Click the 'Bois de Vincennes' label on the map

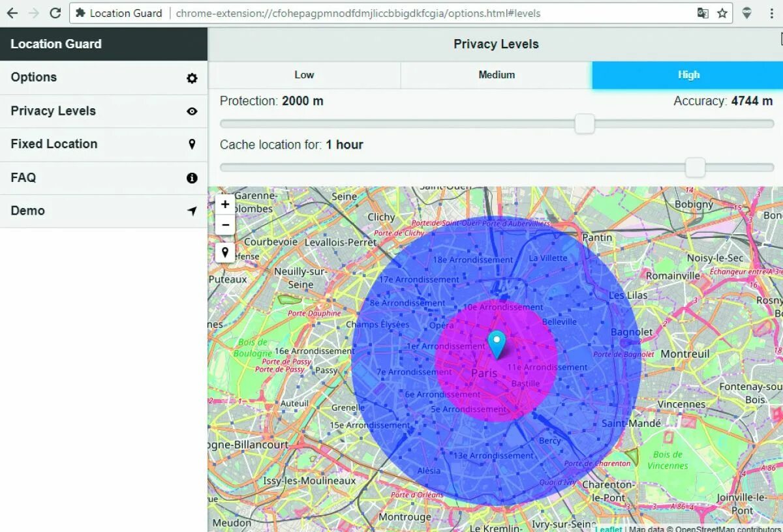click(668, 460)
